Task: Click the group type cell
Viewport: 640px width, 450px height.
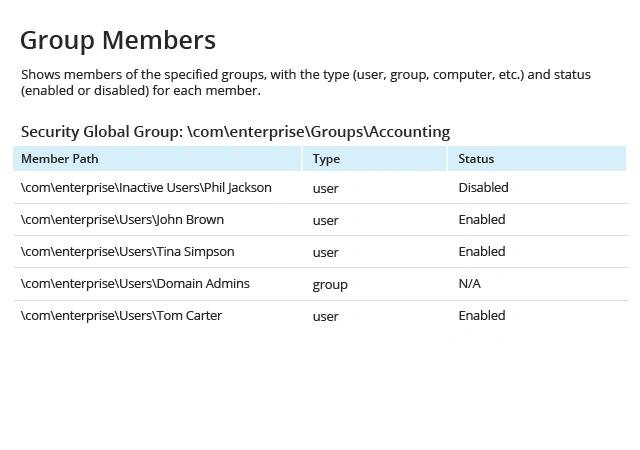Action: 330,285
